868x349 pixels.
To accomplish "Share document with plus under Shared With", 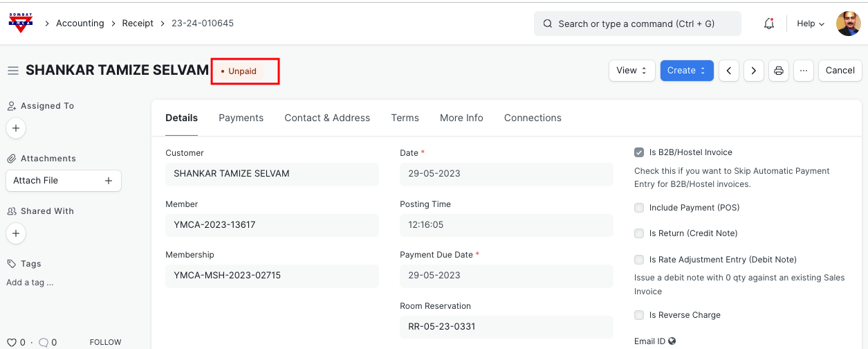I will [x=16, y=233].
